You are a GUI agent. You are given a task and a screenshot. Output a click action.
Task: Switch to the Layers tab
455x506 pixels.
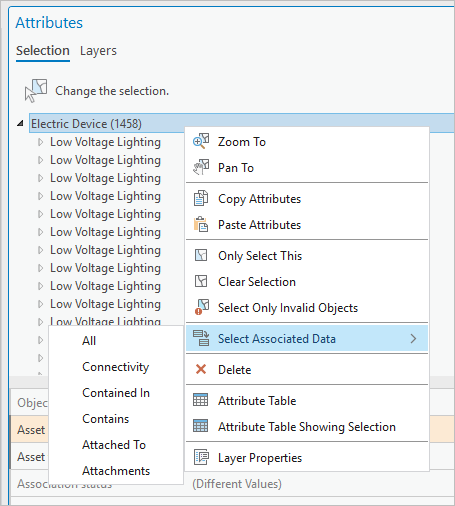click(x=98, y=51)
